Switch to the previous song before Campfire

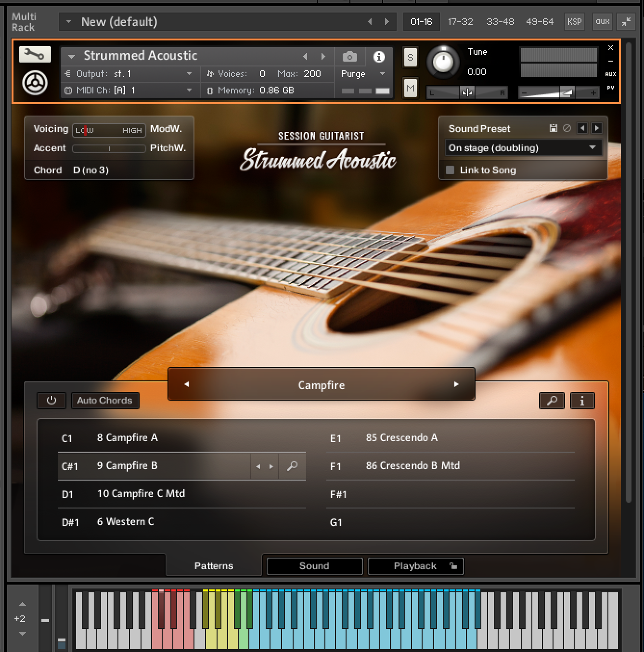click(186, 384)
